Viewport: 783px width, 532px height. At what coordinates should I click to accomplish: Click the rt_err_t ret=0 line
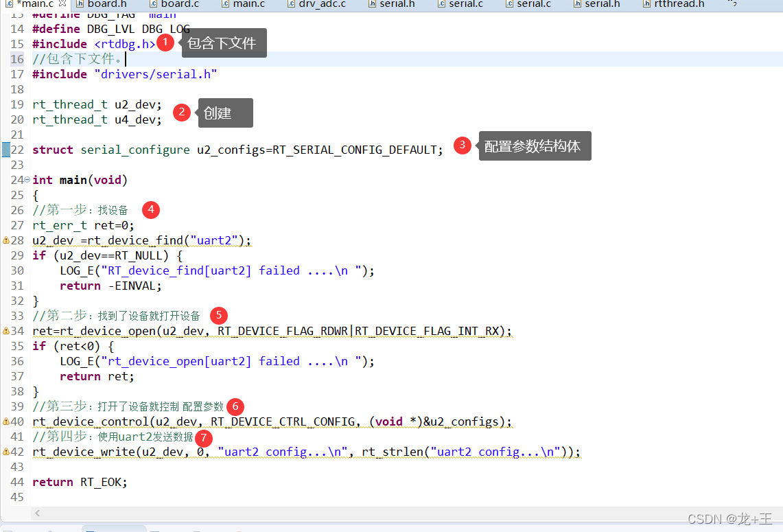[84, 225]
